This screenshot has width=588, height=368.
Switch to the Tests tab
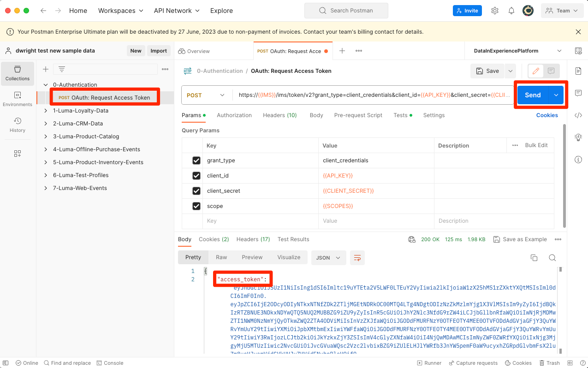click(403, 115)
